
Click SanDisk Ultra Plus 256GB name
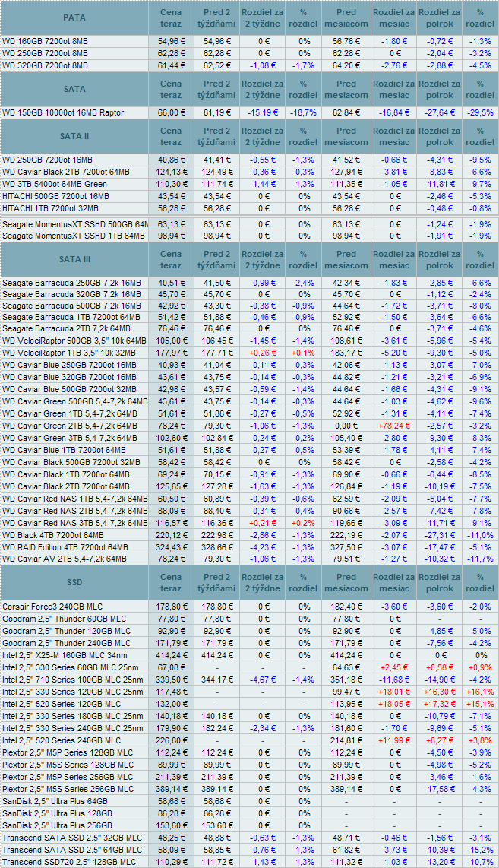pos(57,826)
